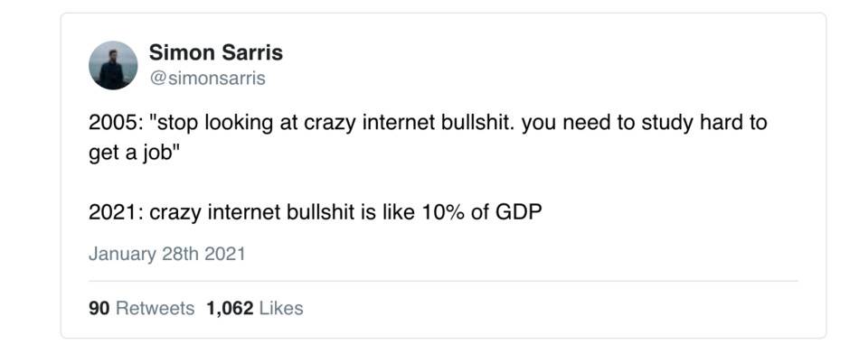Click the "2021:" text in tweet
868x354 pixels.
pos(117,212)
